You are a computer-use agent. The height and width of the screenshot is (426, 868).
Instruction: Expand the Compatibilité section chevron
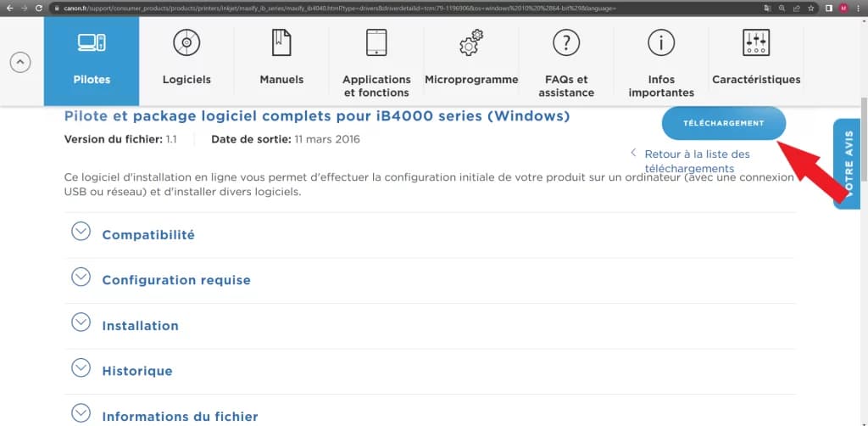[x=81, y=231]
